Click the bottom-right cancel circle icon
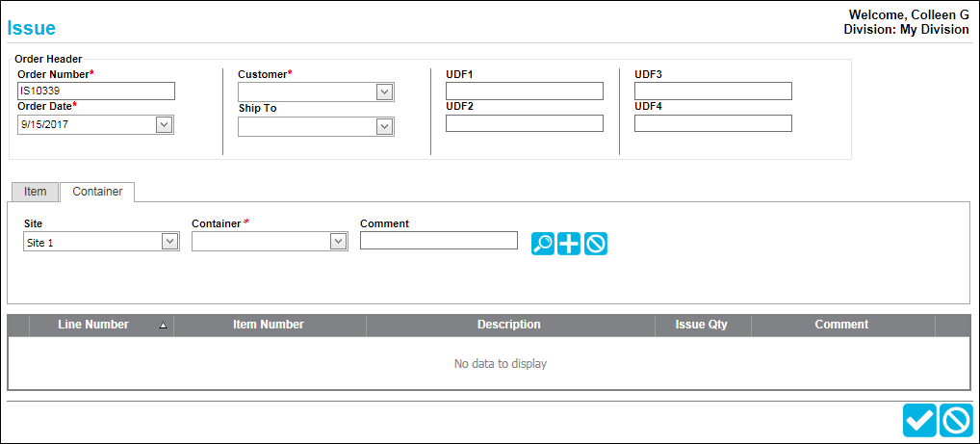Screen dimensions: 980x444 (956, 420)
